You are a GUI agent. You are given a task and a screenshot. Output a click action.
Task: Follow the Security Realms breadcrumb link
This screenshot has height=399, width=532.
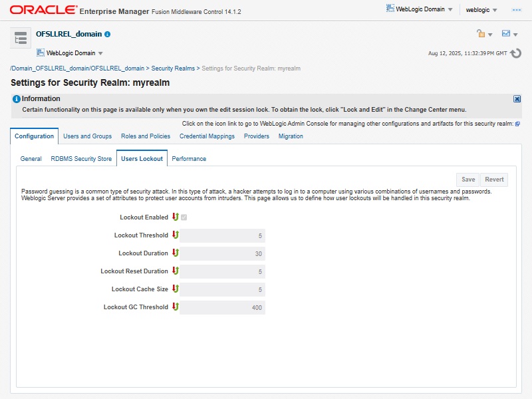point(173,68)
